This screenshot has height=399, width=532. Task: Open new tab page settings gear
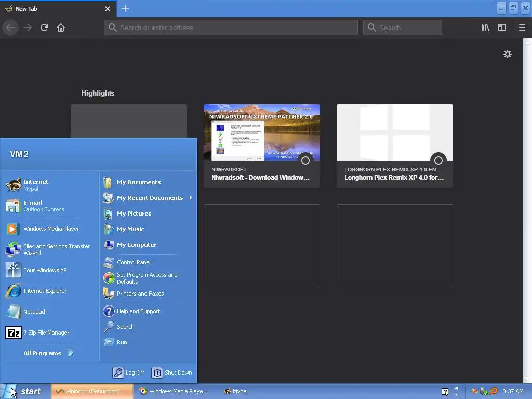pos(507,54)
